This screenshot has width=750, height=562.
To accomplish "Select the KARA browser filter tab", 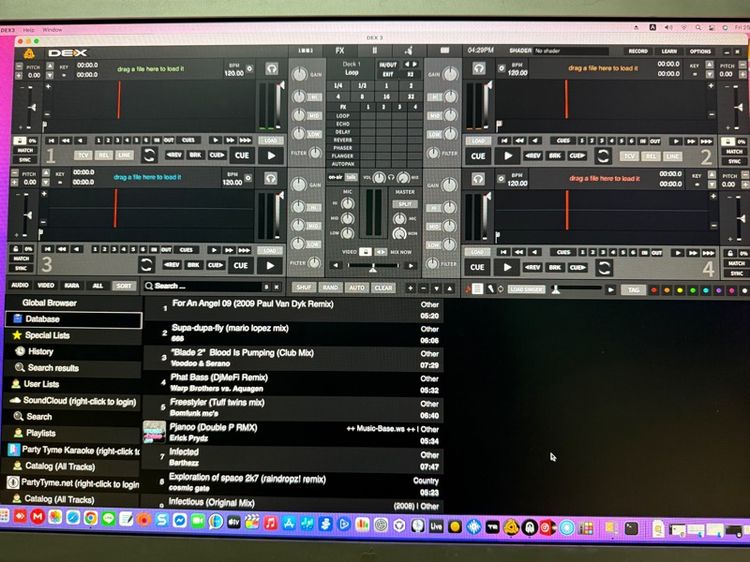I will click(x=72, y=285).
